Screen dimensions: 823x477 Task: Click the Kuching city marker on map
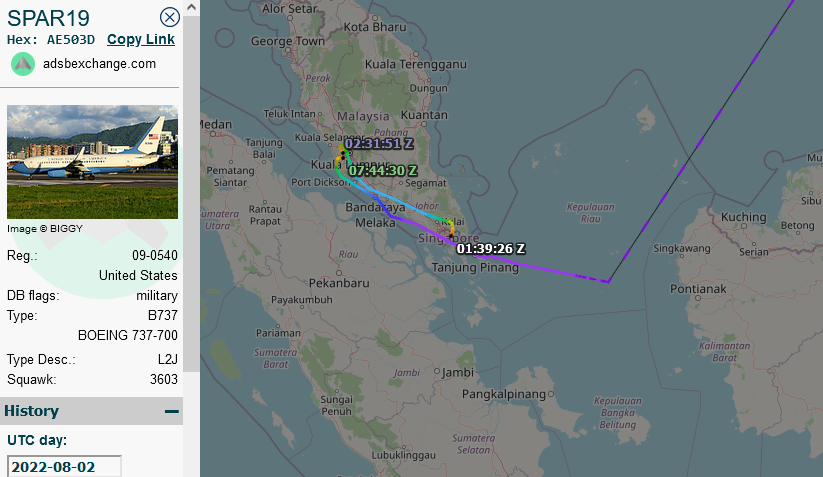point(744,227)
